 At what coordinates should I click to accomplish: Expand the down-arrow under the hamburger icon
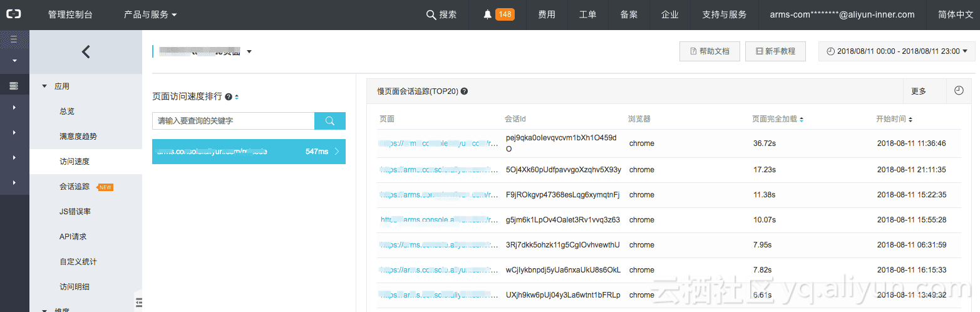click(x=14, y=61)
